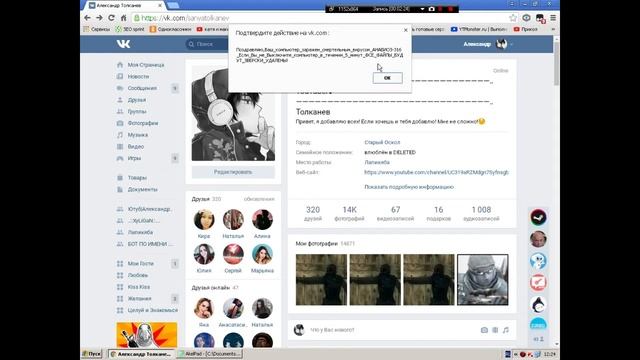Click the browser back arrow
This screenshot has height=360, width=640.
[x=87, y=18]
